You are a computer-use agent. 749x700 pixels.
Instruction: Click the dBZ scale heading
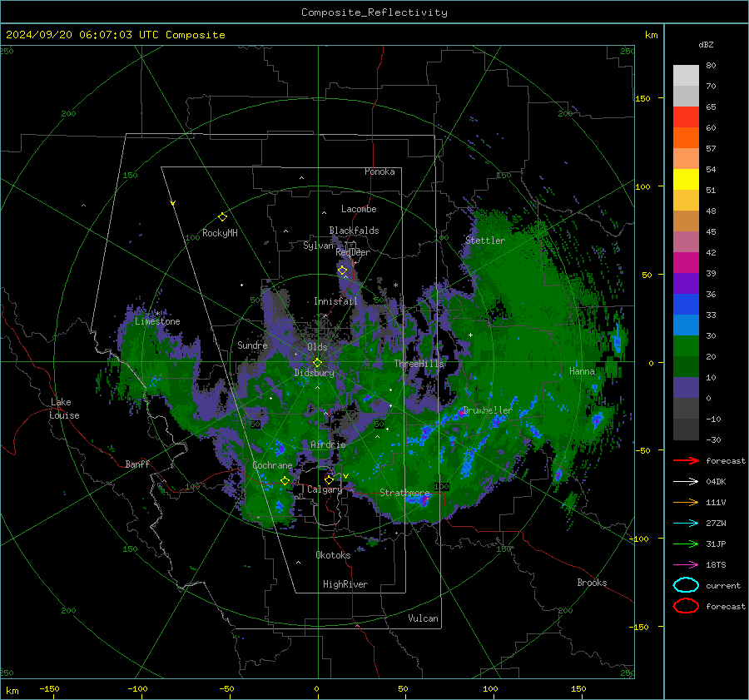(x=706, y=45)
